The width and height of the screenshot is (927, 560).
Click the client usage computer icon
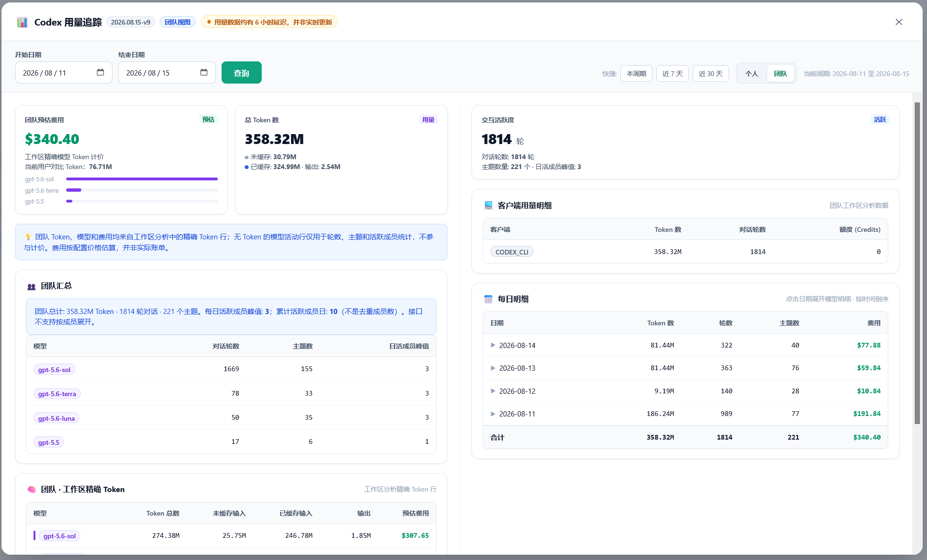click(489, 205)
